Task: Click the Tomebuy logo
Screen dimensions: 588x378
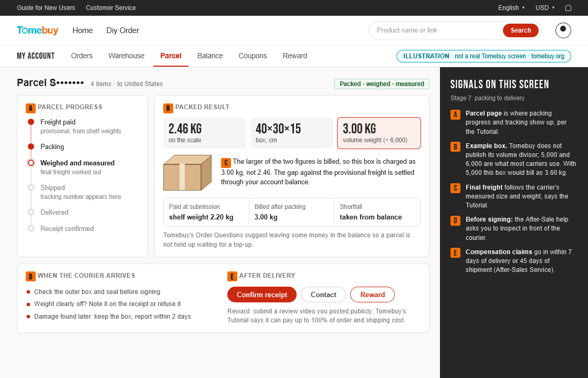Action: coord(37,30)
